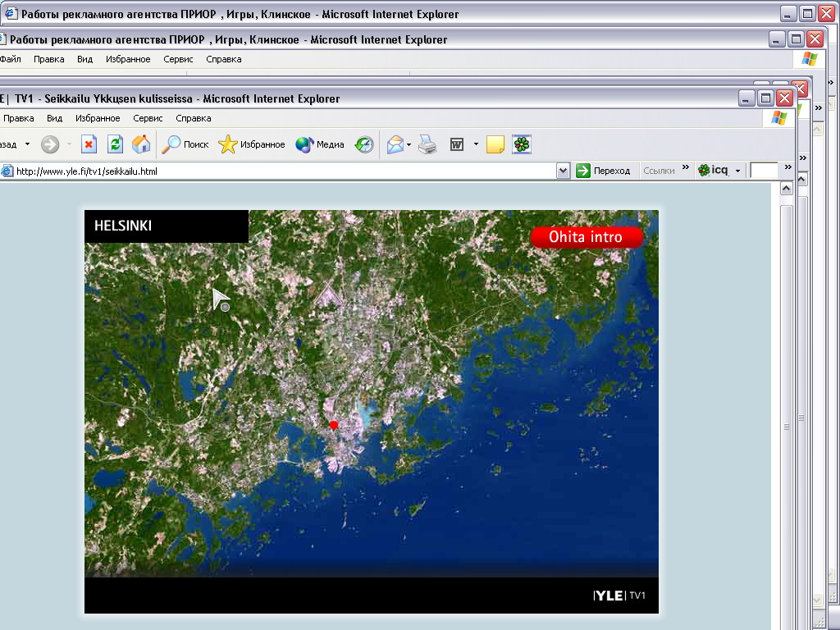Go to the Home page icon

click(141, 144)
